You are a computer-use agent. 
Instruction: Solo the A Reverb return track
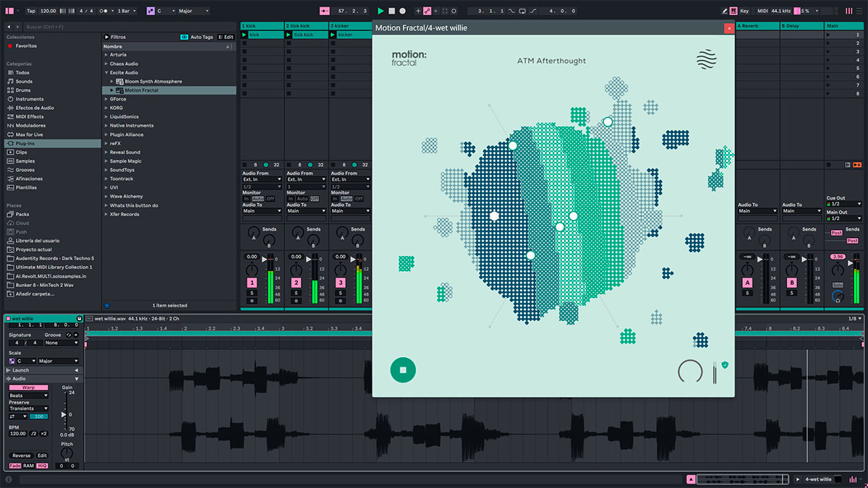[747, 293]
